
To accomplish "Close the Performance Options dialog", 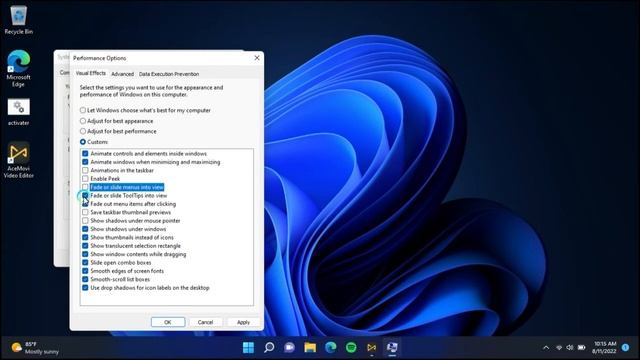I will [x=257, y=58].
